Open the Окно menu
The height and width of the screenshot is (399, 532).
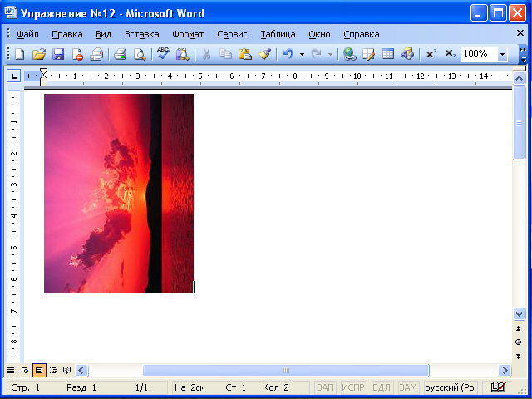click(x=319, y=34)
